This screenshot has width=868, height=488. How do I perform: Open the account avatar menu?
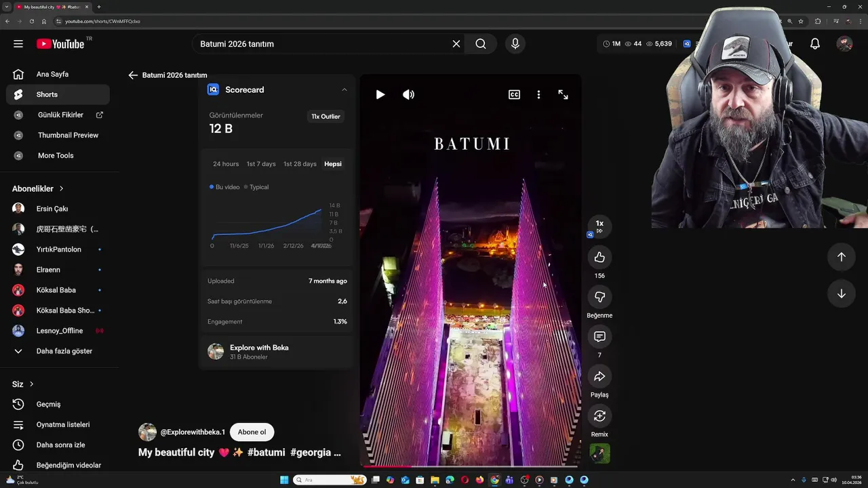[844, 44]
